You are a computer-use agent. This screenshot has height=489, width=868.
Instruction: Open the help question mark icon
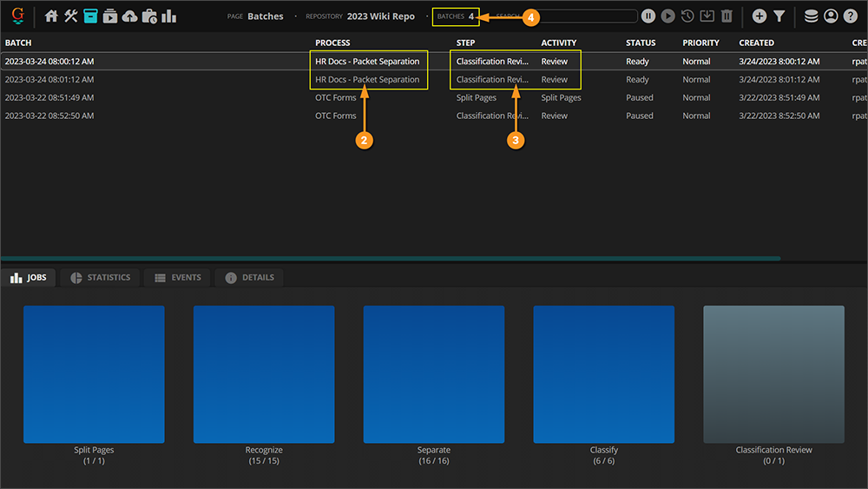click(x=851, y=16)
